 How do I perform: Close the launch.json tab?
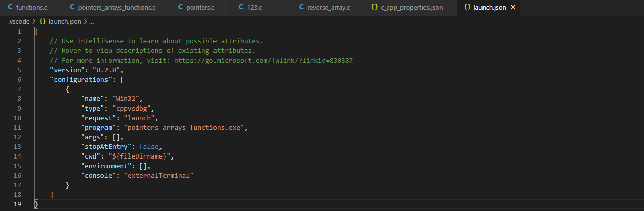pyautogui.click(x=513, y=8)
